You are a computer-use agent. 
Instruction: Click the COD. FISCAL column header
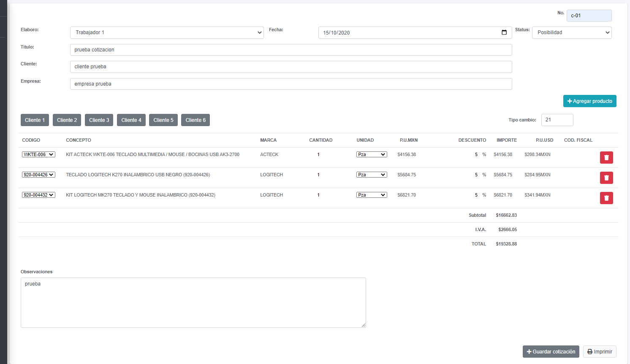click(578, 140)
